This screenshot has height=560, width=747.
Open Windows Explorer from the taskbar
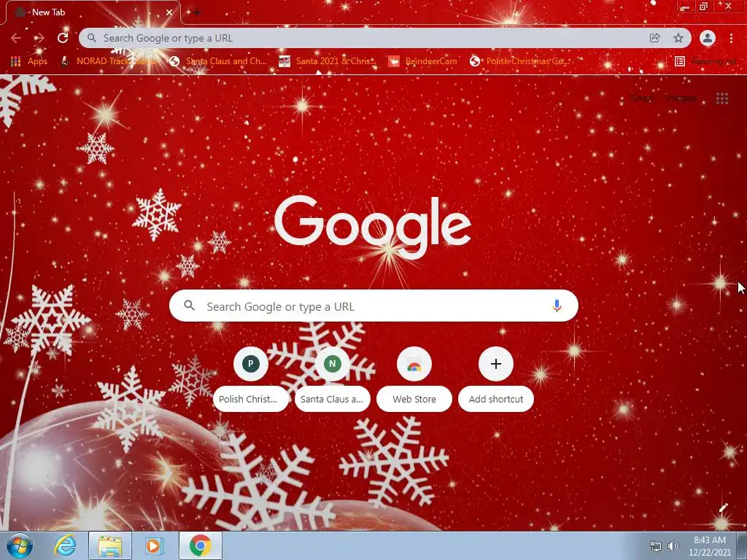(109, 545)
